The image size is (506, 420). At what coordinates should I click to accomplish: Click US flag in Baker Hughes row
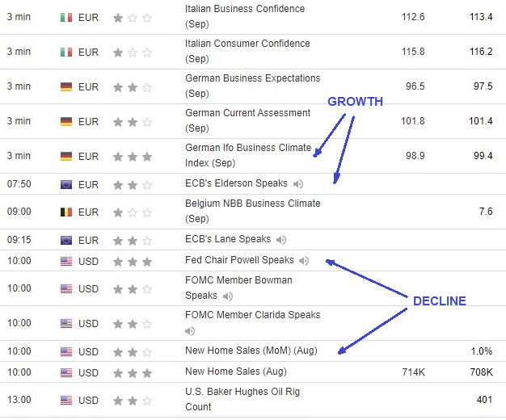click(66, 401)
